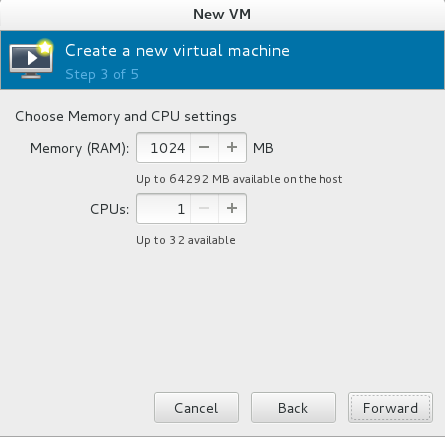Screen dimensions: 445x437
Task: Click the 'Create a new virtual machine' heading
Action: pos(177,51)
